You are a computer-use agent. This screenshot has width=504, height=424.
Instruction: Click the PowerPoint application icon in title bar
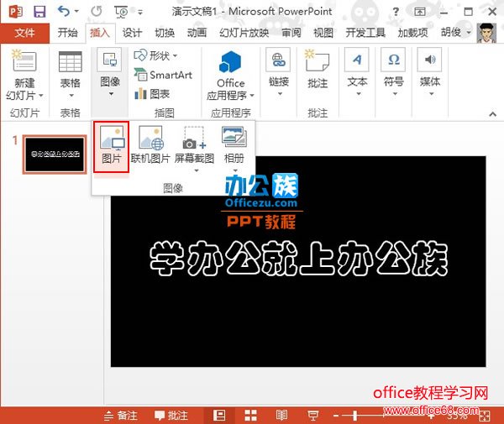click(x=15, y=12)
